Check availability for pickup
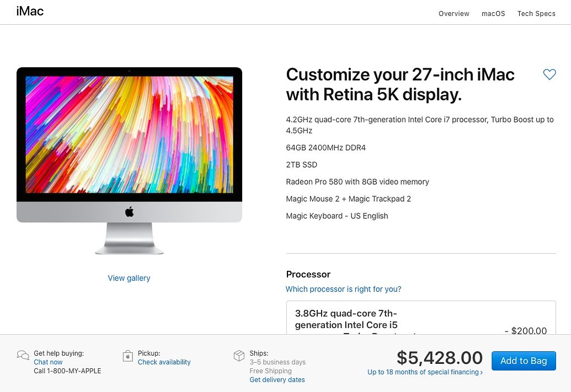The image size is (571, 392). pyautogui.click(x=164, y=362)
